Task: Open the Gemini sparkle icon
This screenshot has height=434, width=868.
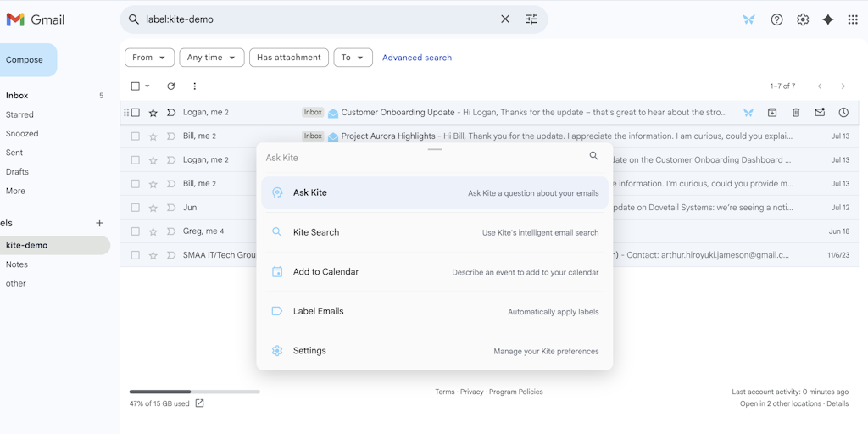Action: click(828, 19)
